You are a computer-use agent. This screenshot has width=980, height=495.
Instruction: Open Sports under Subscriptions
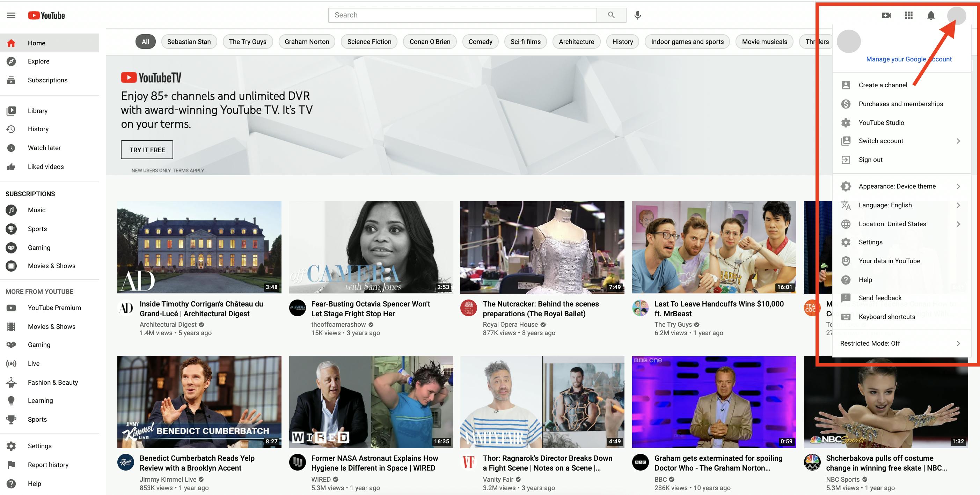point(50,229)
